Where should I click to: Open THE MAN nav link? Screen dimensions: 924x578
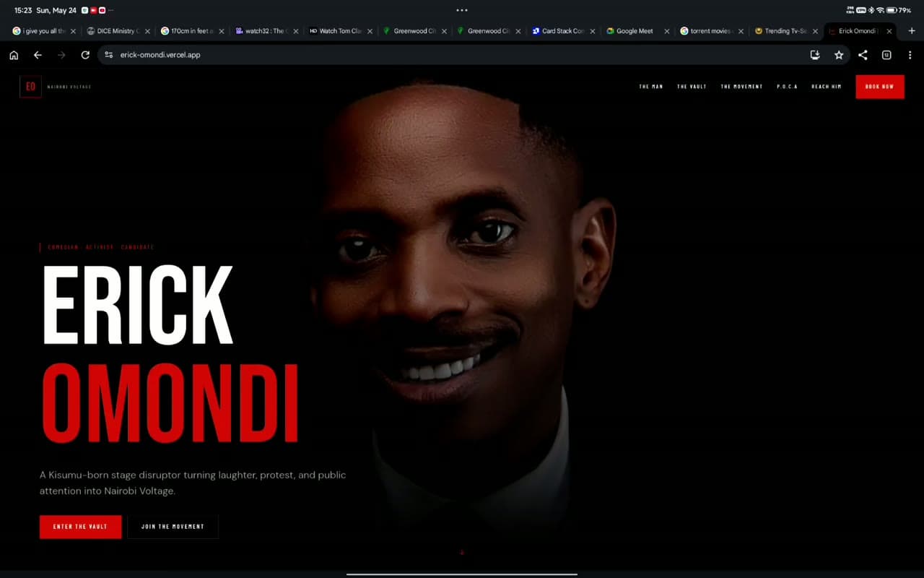[650, 87]
